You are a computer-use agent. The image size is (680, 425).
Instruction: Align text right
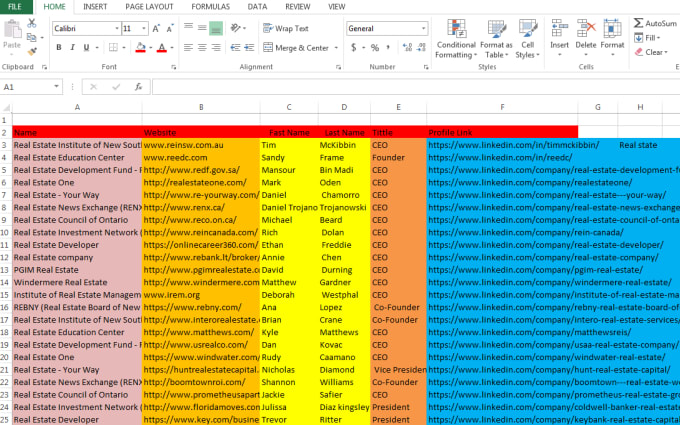(216, 48)
